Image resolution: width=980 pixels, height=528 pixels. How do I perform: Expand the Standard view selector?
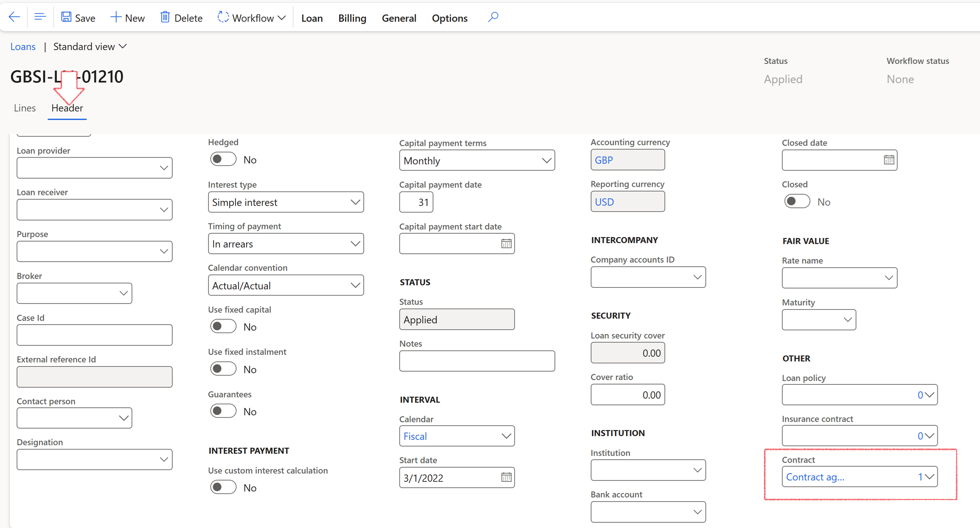pos(90,46)
